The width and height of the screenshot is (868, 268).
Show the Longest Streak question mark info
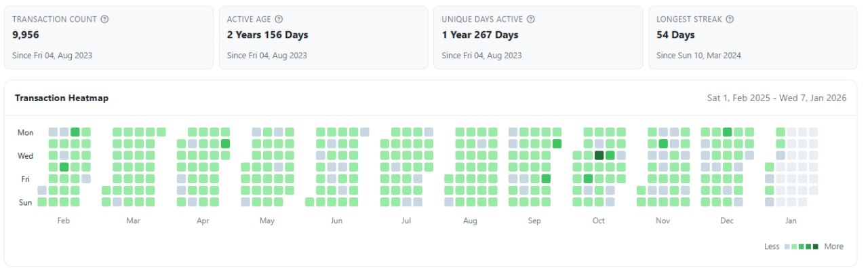730,19
